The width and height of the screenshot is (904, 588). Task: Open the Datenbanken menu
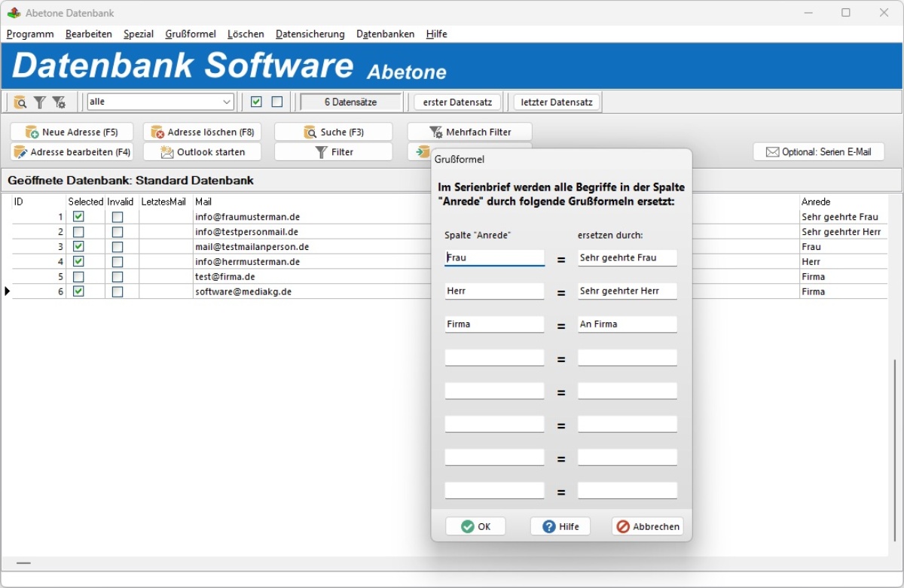coord(385,34)
